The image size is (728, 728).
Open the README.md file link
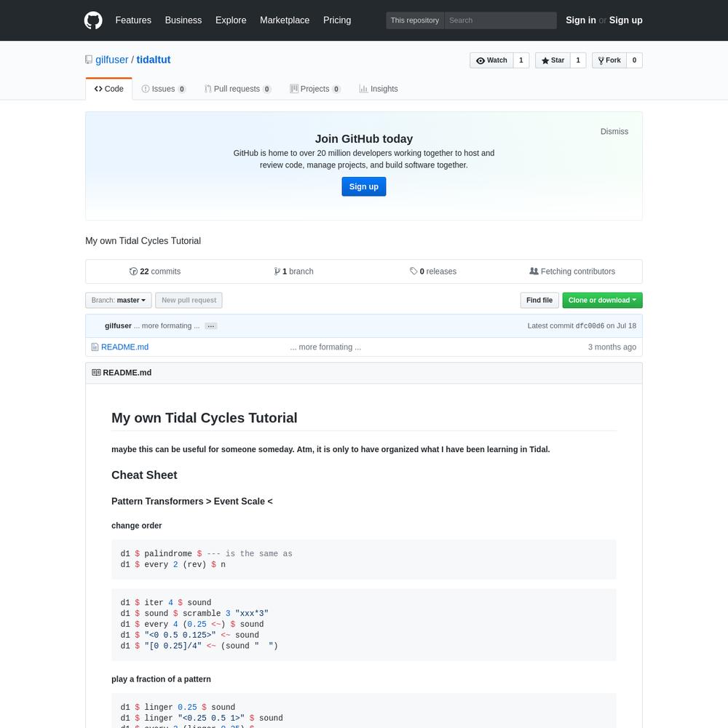click(125, 347)
